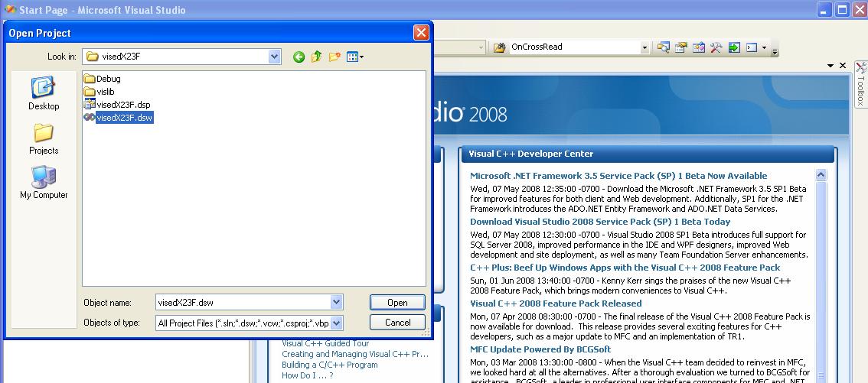Open Visual C++ Guided Tour link

pyautogui.click(x=325, y=343)
